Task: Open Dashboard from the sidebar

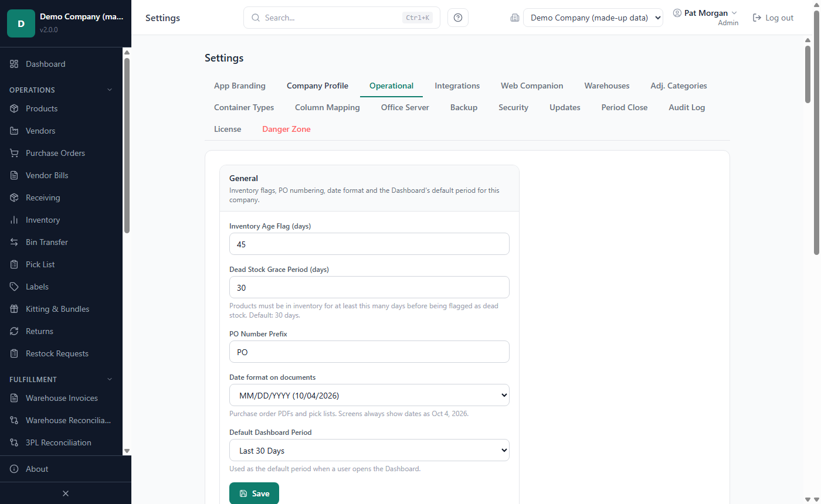Action: pyautogui.click(x=62, y=64)
